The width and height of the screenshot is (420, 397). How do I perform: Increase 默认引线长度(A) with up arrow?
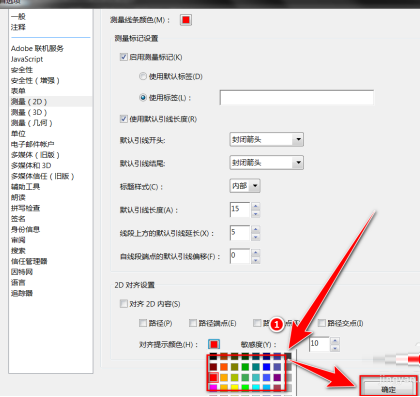pyautogui.click(x=256, y=206)
